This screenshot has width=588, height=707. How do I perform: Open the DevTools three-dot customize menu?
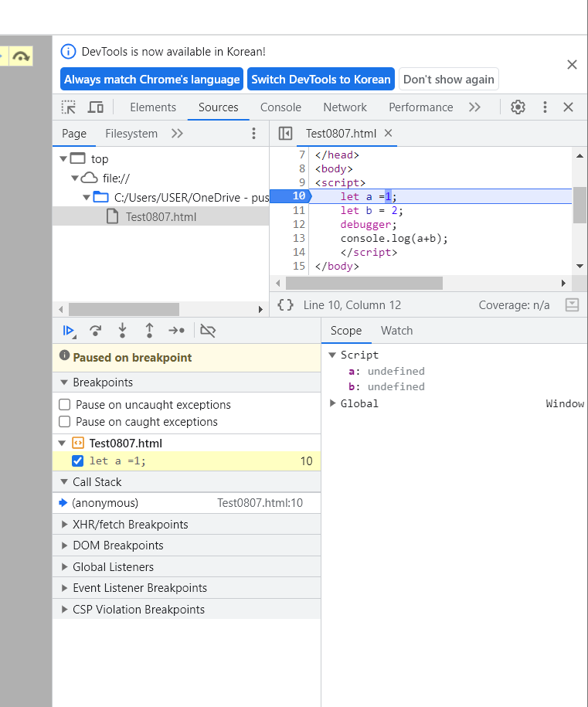[545, 107]
